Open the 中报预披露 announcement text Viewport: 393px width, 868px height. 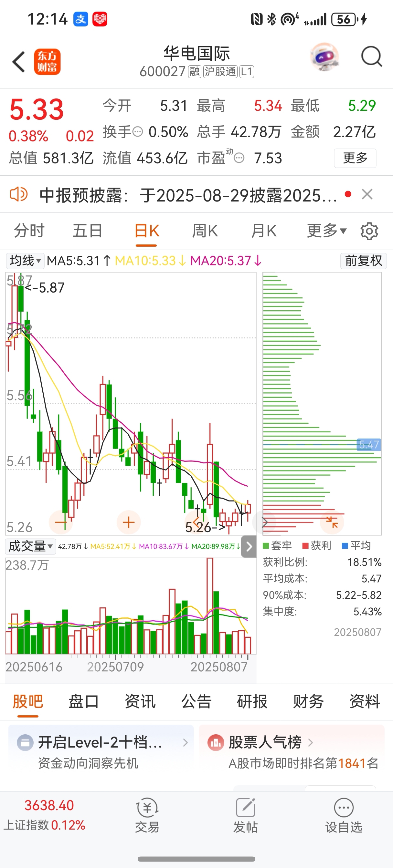188,195
